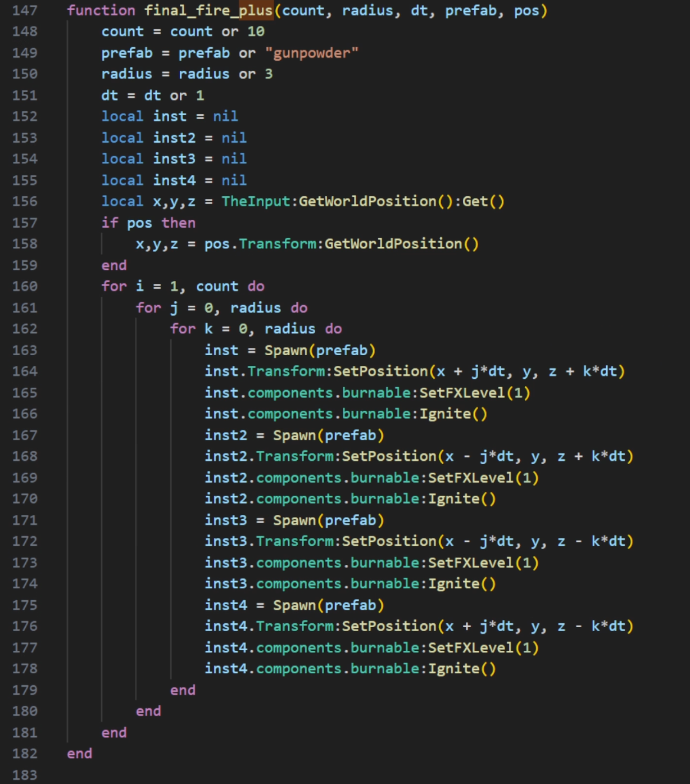Screen dimensions: 690x784
Task: Click on TheInput in line 156
Action: tap(256, 201)
